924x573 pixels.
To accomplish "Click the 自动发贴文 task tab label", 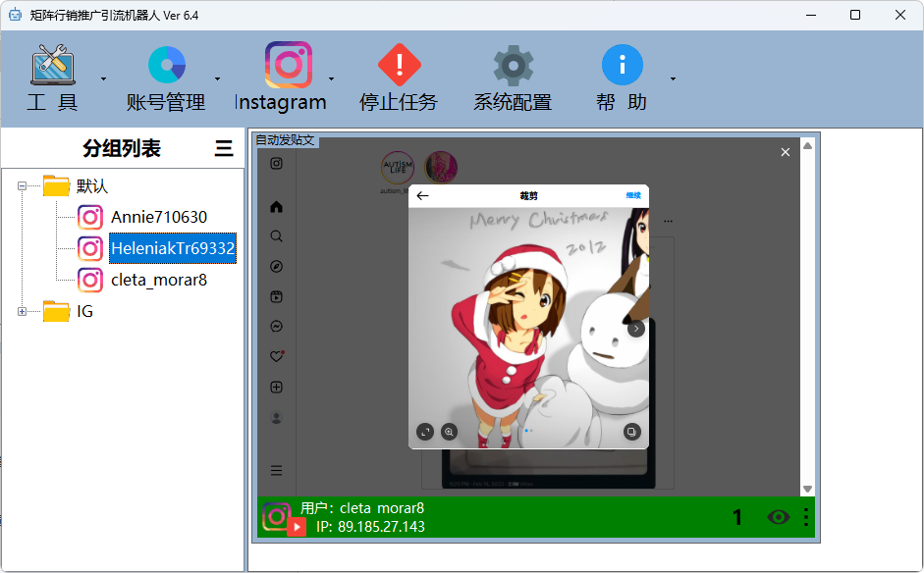I will click(285, 140).
